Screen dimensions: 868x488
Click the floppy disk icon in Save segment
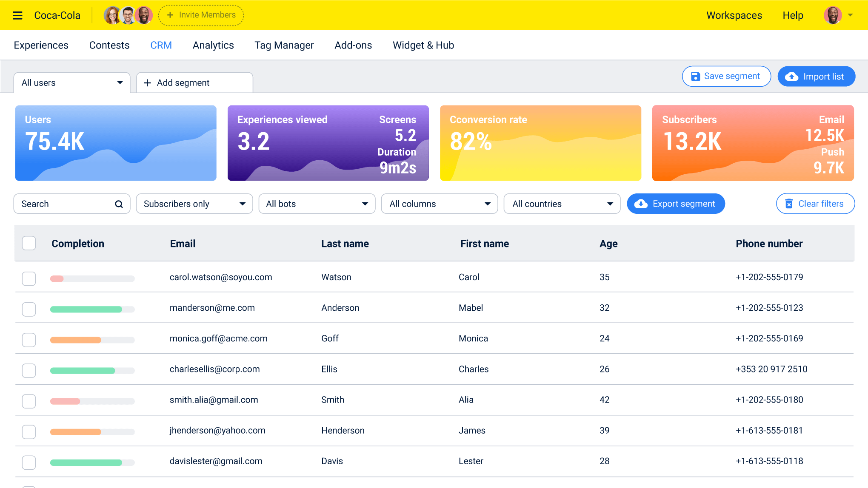coord(695,76)
